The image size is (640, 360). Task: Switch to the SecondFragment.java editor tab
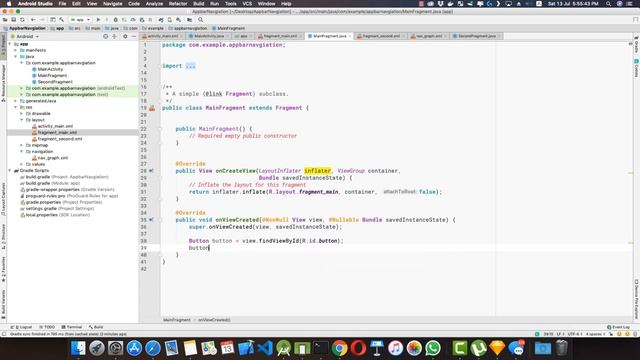[476, 36]
